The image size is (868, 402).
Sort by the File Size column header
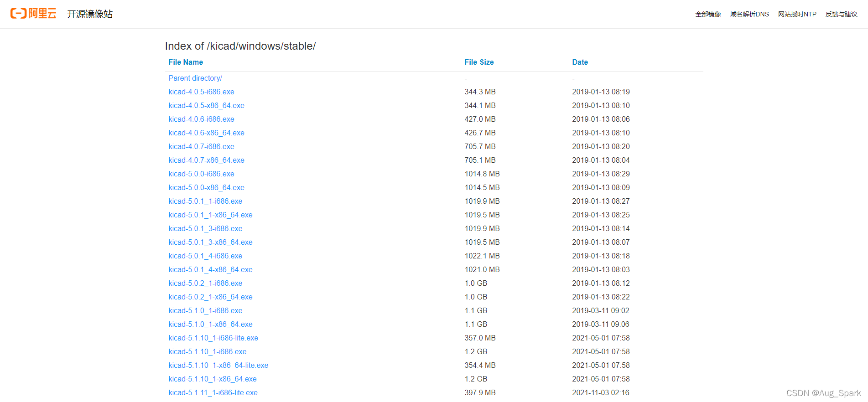[x=479, y=62]
